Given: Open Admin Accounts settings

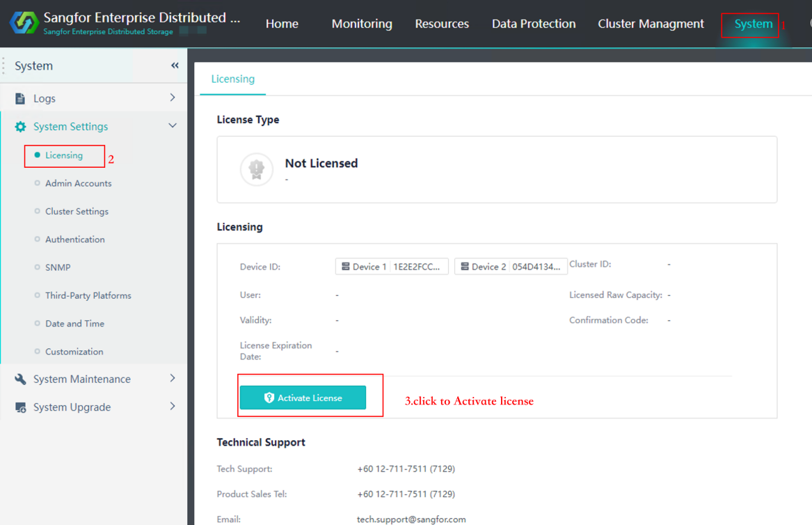Looking at the screenshot, I should point(78,183).
